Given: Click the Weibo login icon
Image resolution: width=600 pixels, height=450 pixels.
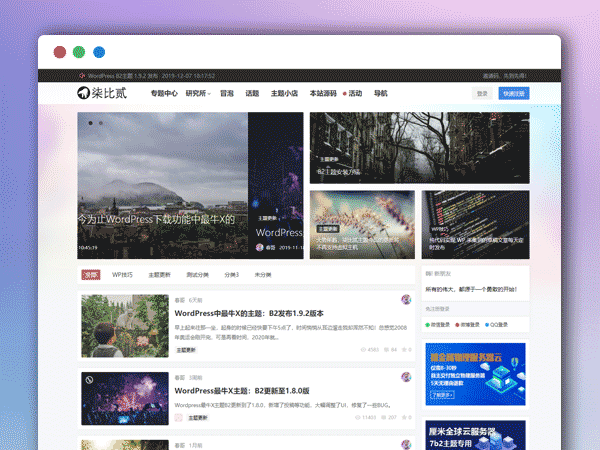Looking at the screenshot, I should click(x=457, y=324).
